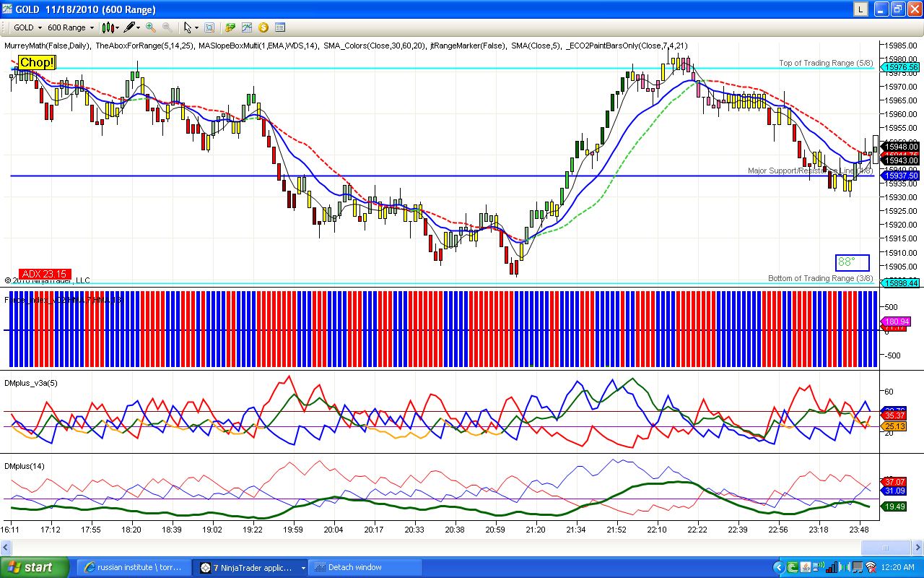The width and height of the screenshot is (924, 578).
Task: Open chart properties table icon
Action: (x=280, y=27)
